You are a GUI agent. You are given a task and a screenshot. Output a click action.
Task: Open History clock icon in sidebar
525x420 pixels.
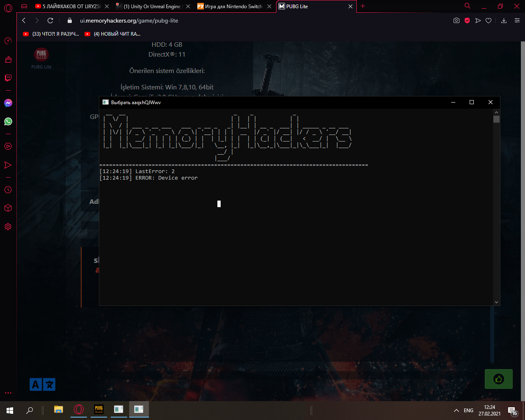pos(8,190)
